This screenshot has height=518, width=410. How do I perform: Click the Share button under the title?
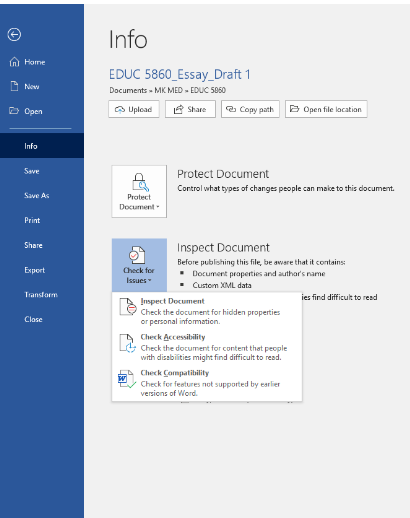(190, 109)
